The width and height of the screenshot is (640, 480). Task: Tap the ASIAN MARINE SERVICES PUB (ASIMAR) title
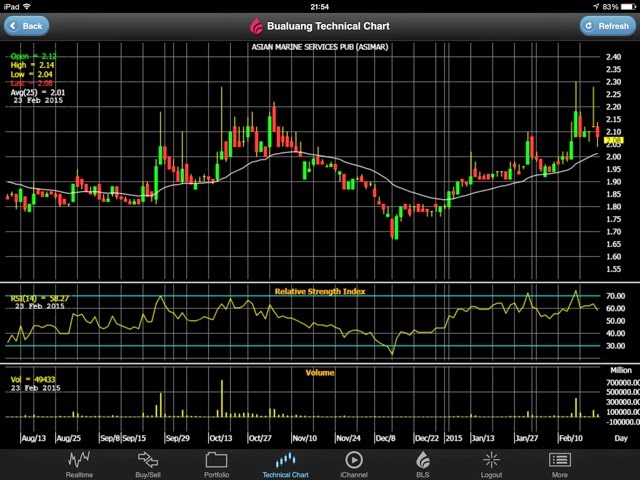320,47
